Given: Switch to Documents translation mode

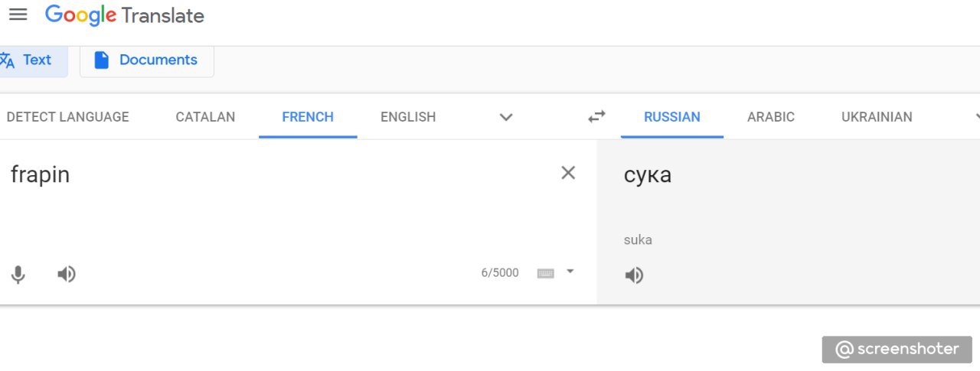Looking at the screenshot, I should click(146, 60).
